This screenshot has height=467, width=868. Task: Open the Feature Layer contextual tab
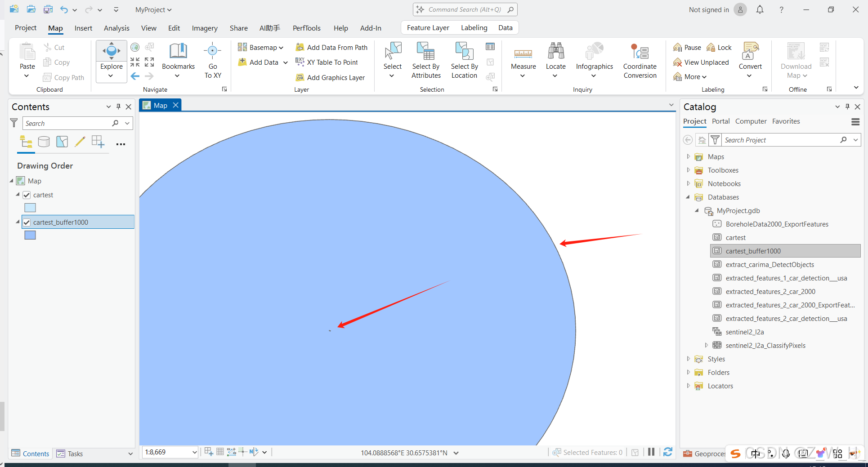click(x=428, y=28)
